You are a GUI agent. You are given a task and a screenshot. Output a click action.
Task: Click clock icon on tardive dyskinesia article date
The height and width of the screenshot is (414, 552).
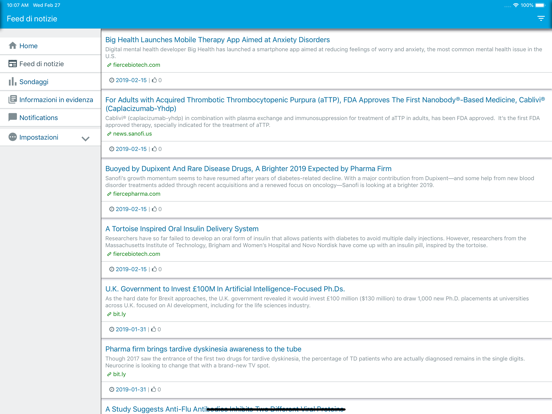click(111, 389)
